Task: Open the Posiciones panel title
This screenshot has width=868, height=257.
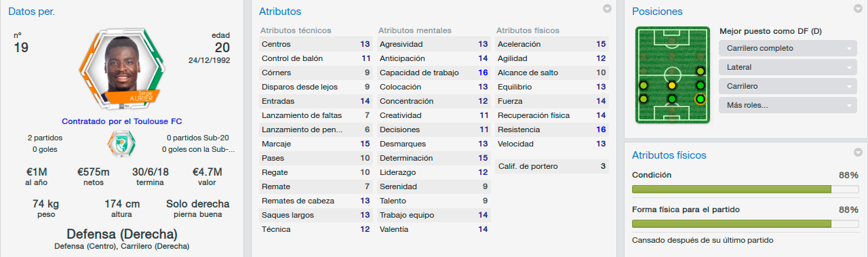Action: 657,12
